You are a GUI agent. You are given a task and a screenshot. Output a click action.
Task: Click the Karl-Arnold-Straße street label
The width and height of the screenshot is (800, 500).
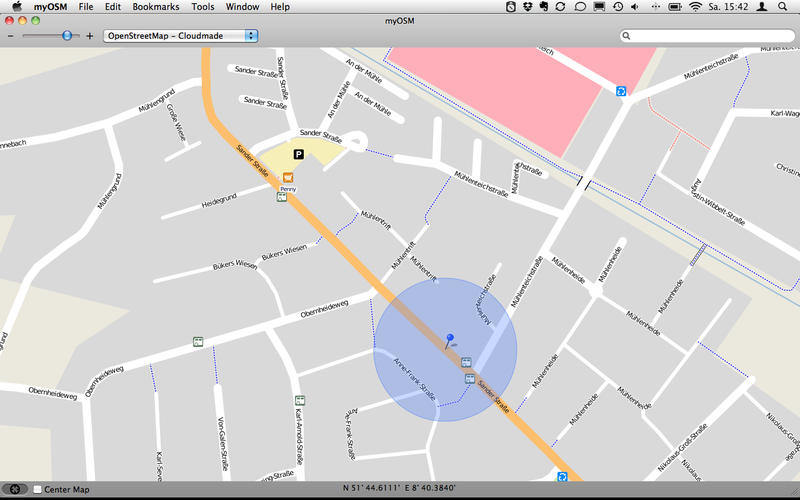point(299,437)
